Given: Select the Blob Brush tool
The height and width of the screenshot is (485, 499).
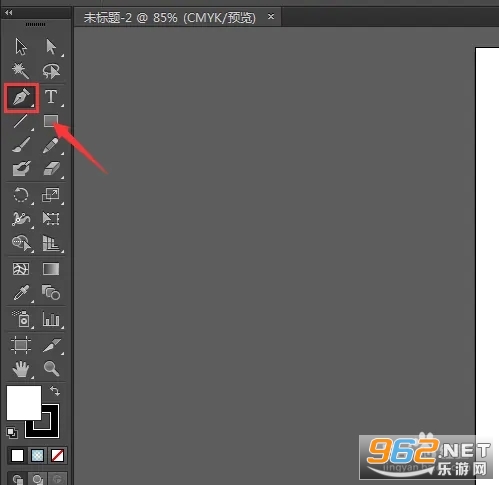Looking at the screenshot, I should pos(21,169).
